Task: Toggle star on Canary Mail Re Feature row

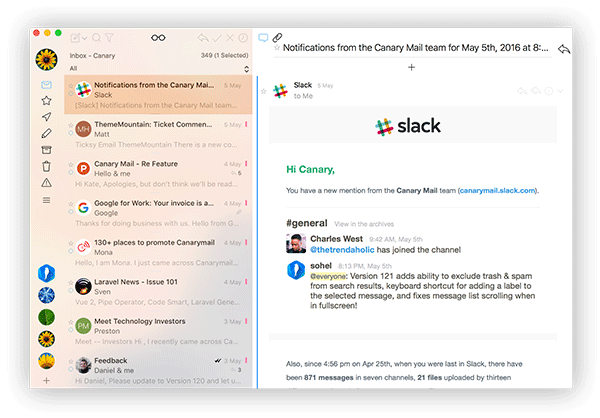Action: point(71,165)
